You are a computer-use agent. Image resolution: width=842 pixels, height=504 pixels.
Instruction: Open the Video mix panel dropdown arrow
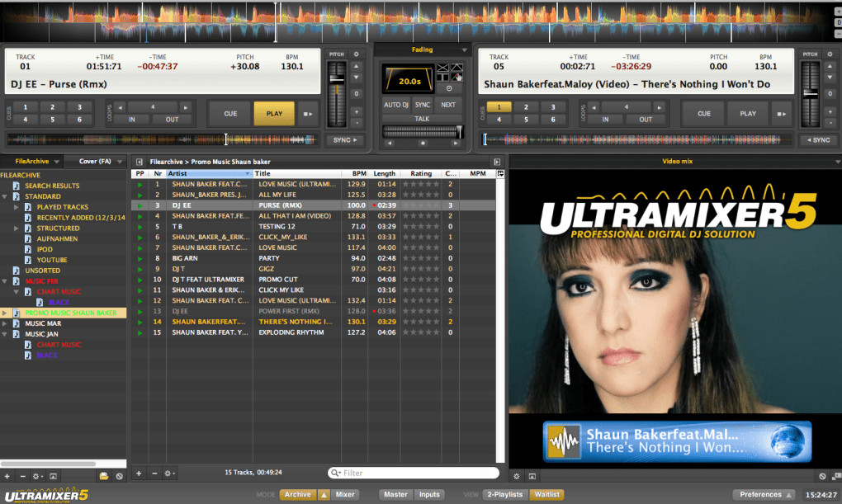838,162
